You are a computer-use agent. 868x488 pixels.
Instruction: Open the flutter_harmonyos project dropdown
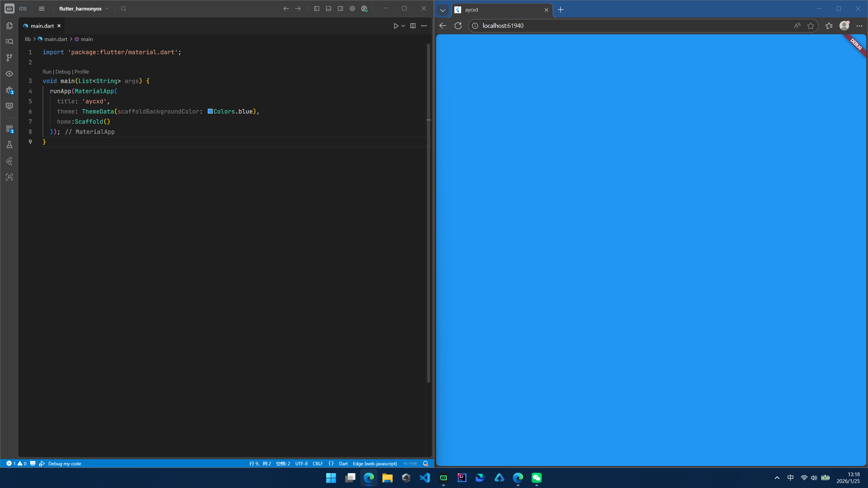[83, 9]
